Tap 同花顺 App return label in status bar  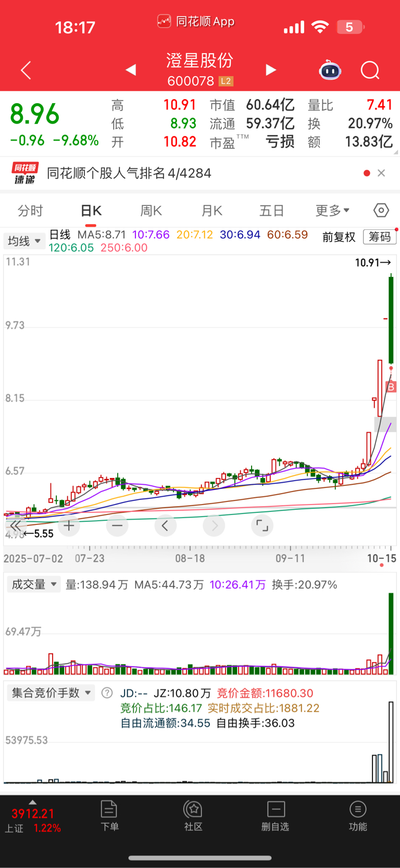pos(196,21)
